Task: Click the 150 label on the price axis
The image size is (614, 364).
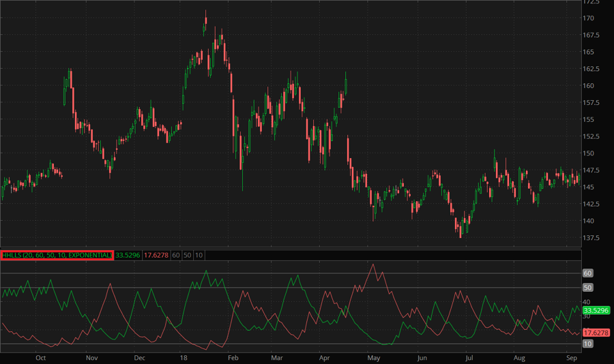Action: (x=588, y=153)
